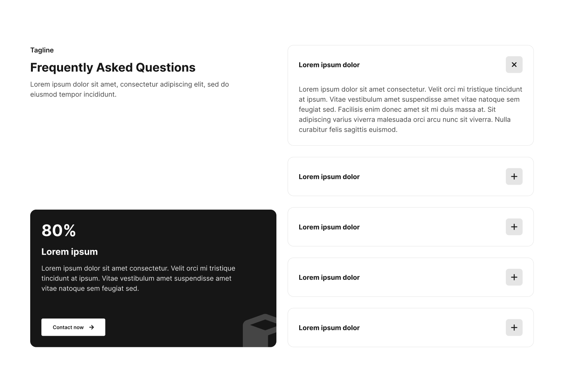Click the description paragraph inside the dark card
This screenshot has height=392, width=564.
(138, 278)
